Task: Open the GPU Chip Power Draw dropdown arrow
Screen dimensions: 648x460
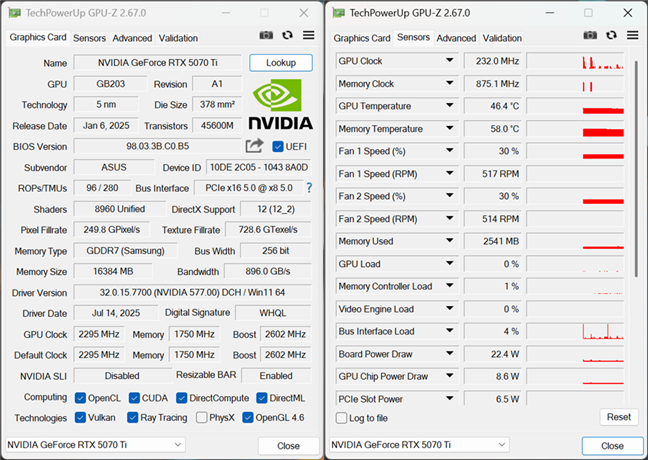Action: tap(449, 376)
